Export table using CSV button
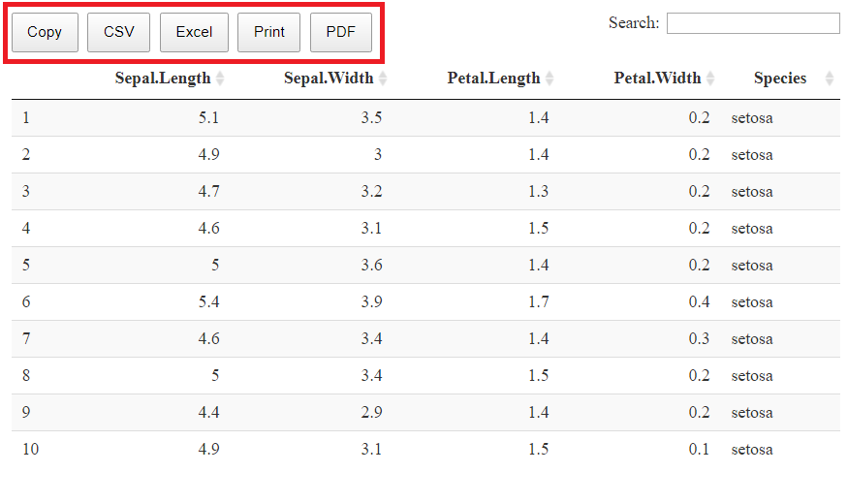Viewport: 848px width, 504px height. (118, 32)
